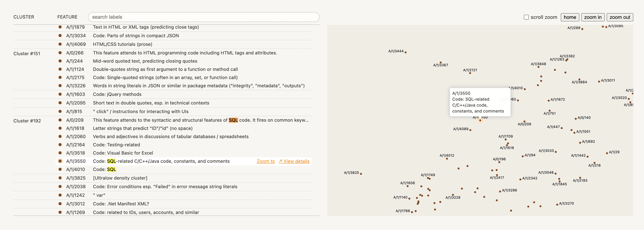Click the A/0/209 dot on the map

[524, 121]
